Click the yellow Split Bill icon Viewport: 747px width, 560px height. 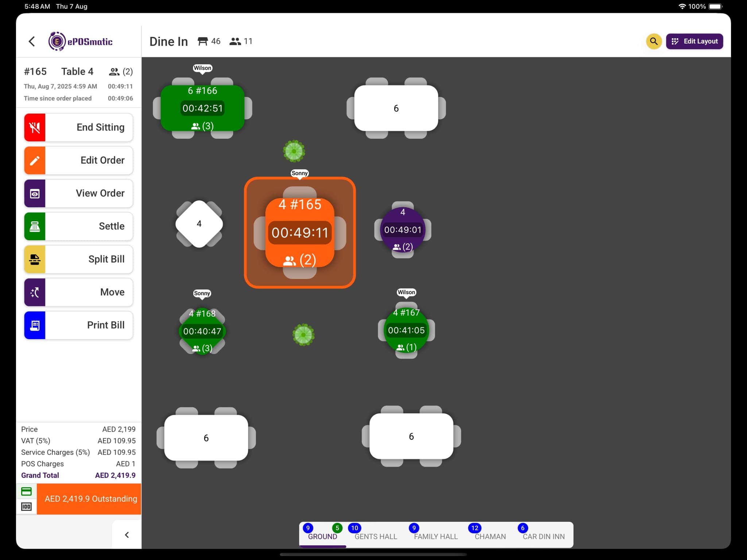(35, 260)
